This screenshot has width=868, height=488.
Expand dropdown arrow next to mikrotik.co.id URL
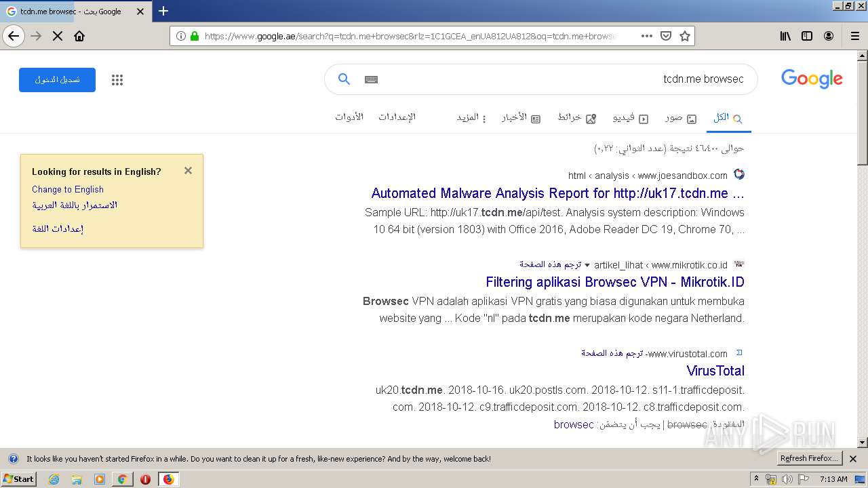click(x=587, y=265)
